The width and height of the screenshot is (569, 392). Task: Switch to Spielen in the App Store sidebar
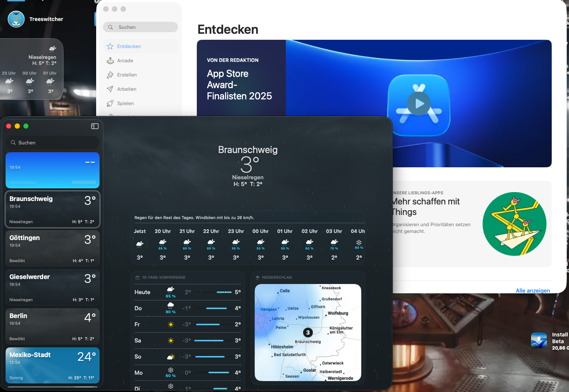pos(140,103)
